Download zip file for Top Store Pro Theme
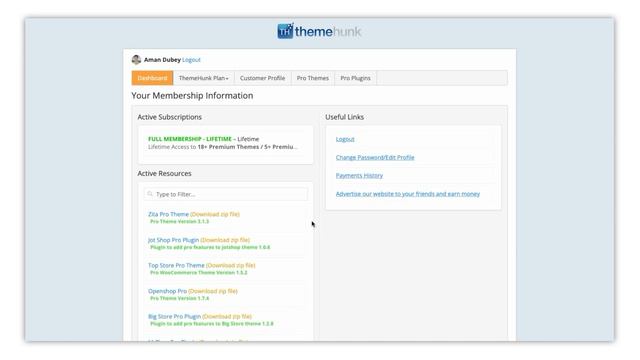The height and width of the screenshot is (360, 640). (x=231, y=265)
